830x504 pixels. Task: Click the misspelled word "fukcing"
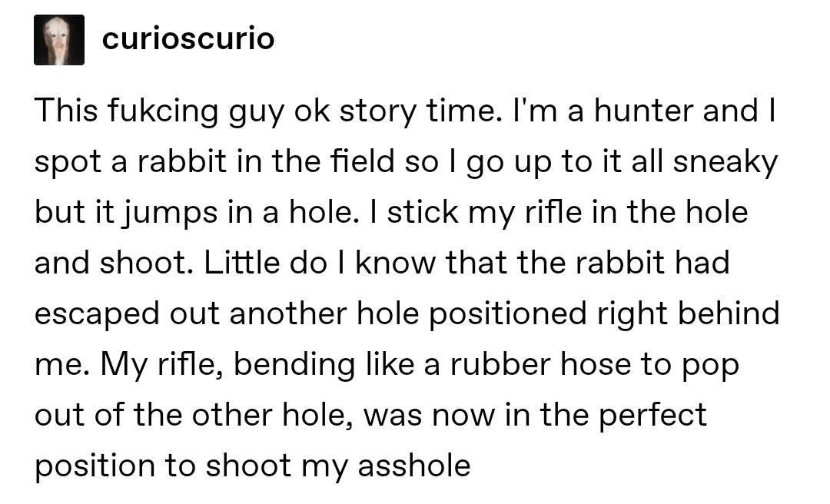coord(162,111)
